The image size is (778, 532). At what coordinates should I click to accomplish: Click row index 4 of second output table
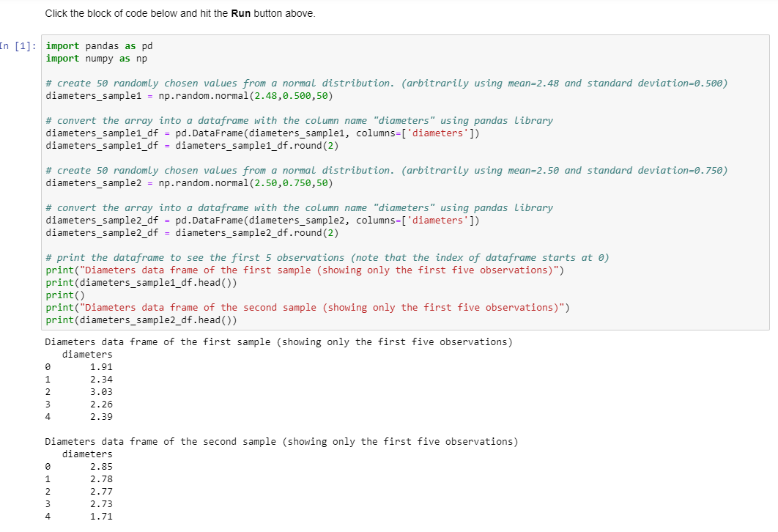pos(48,516)
